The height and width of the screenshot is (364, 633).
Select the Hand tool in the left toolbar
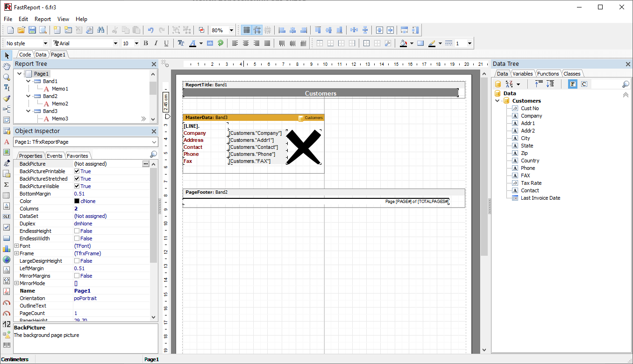(7, 66)
